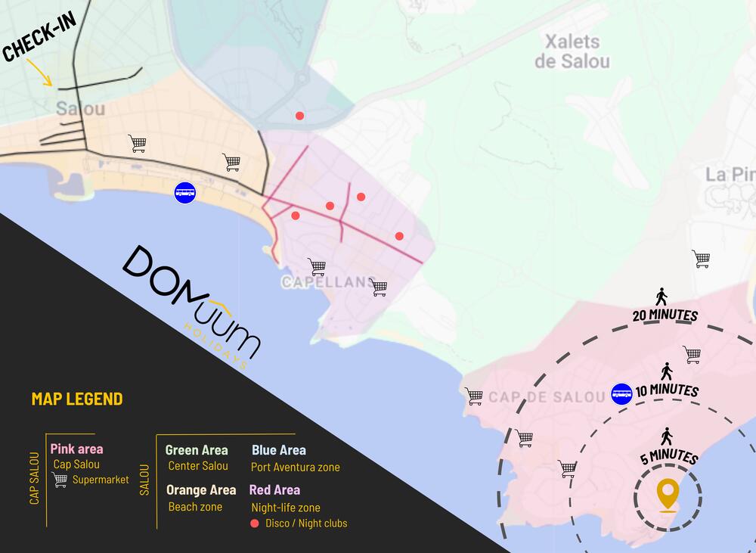This screenshot has width=756, height=553.
Task: Click the vertical CAP SALOU legend label
Action: 34,478
